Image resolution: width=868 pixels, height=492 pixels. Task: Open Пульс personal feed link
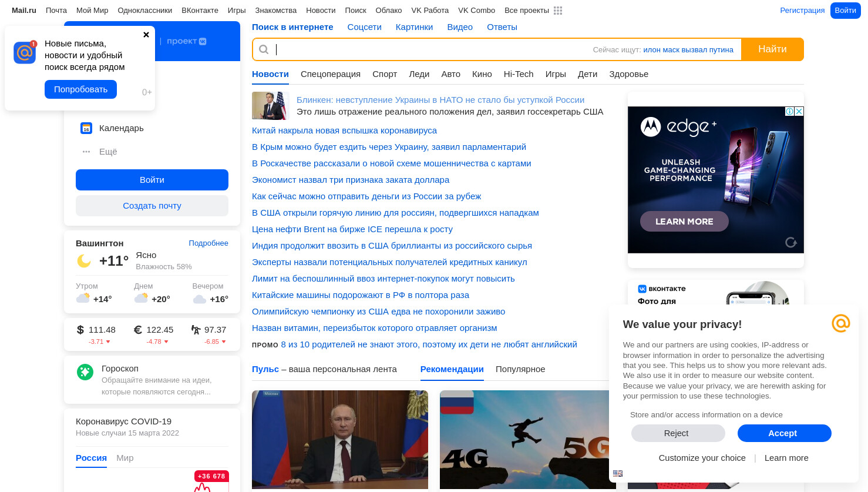tap(265, 369)
